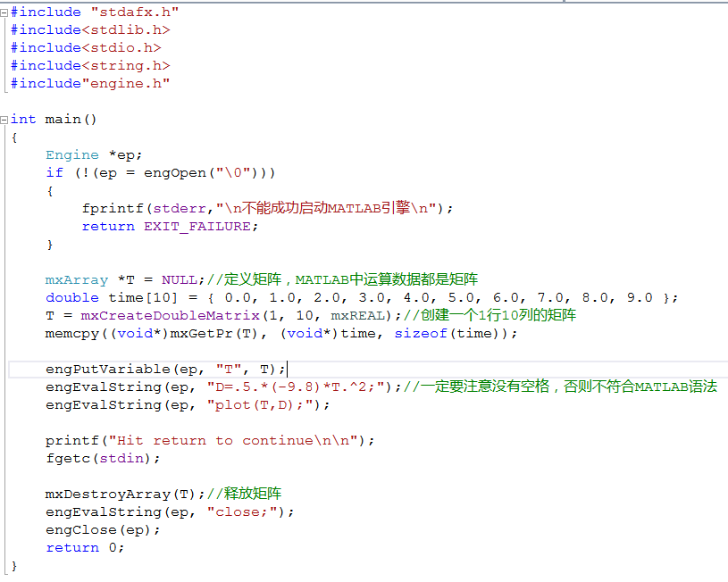Click the EXIT_FAILURE macro
Screen dimensions: 728x582
click(x=197, y=227)
